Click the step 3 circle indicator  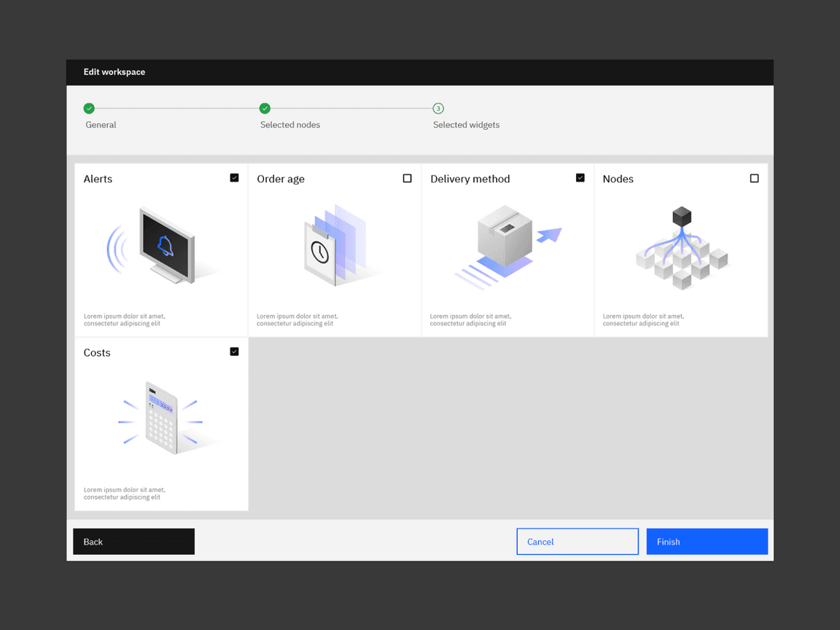coord(438,109)
